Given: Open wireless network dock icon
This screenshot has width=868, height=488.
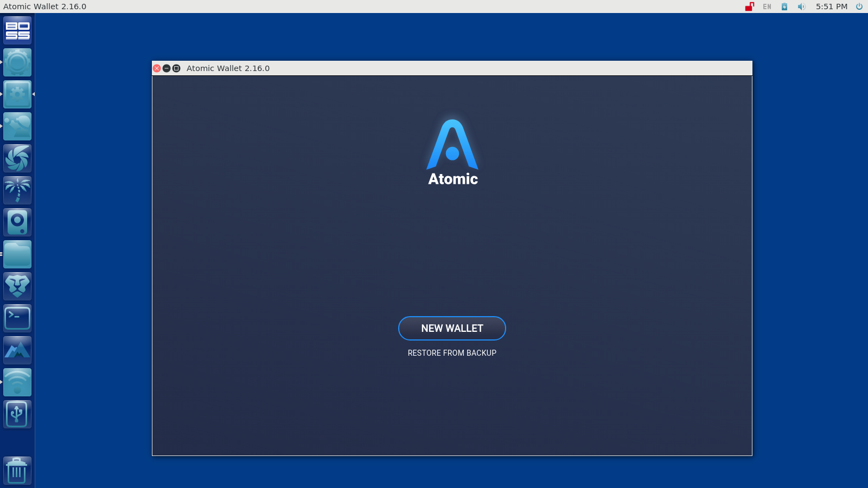Looking at the screenshot, I should click(17, 382).
